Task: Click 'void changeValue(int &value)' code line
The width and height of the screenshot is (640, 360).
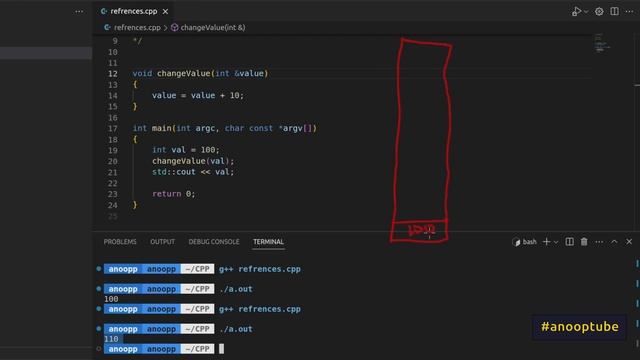Action: (200, 73)
